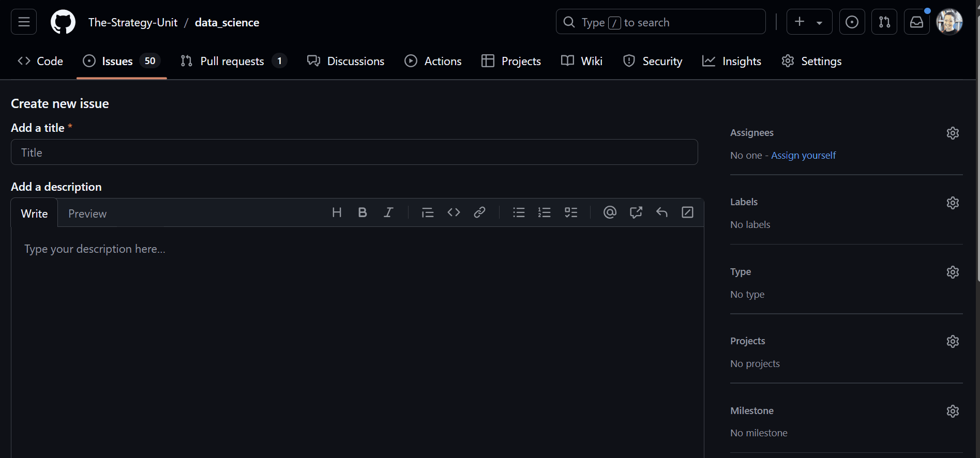This screenshot has width=980, height=458.
Task: Switch to the Issues tab
Action: 122,61
